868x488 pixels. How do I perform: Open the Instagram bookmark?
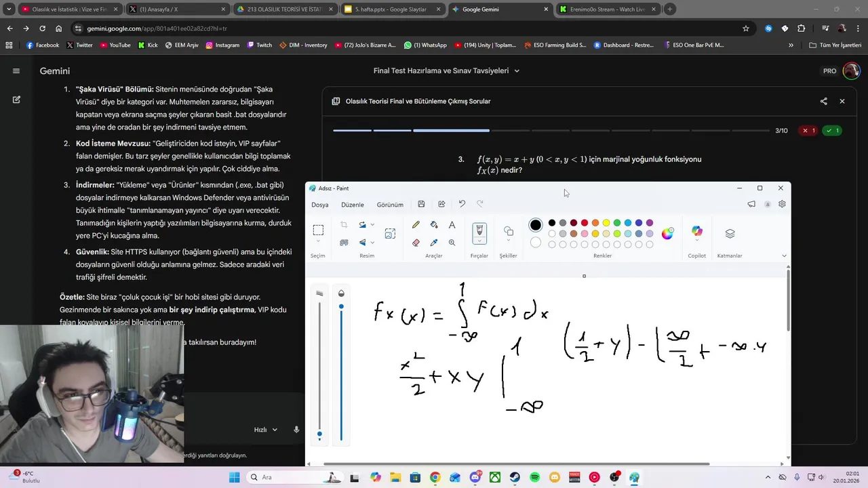(222, 45)
